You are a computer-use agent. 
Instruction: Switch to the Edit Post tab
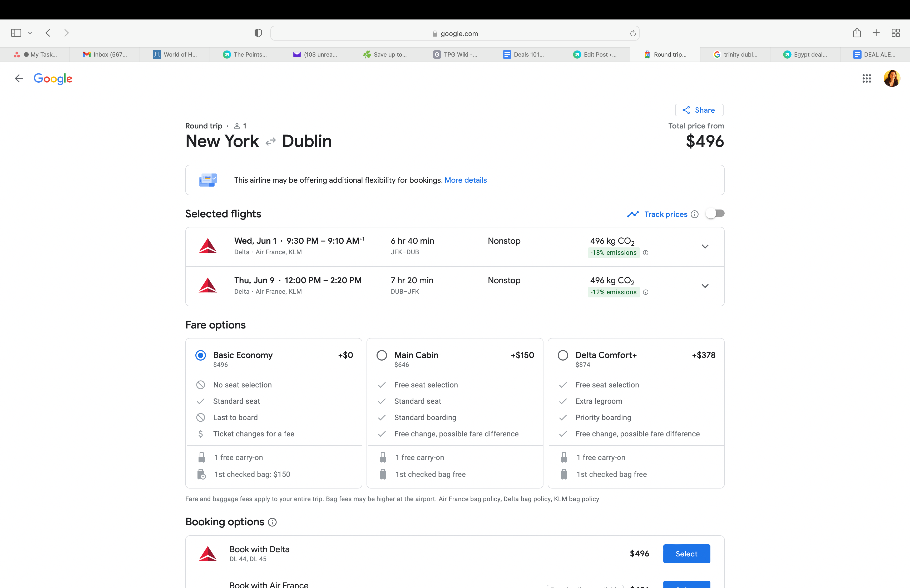[595, 54]
